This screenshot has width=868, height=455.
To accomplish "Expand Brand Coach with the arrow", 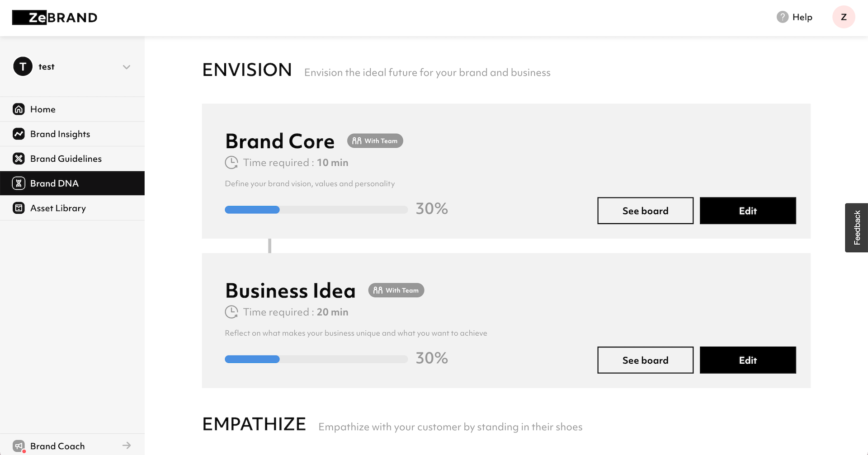I will pyautogui.click(x=127, y=446).
